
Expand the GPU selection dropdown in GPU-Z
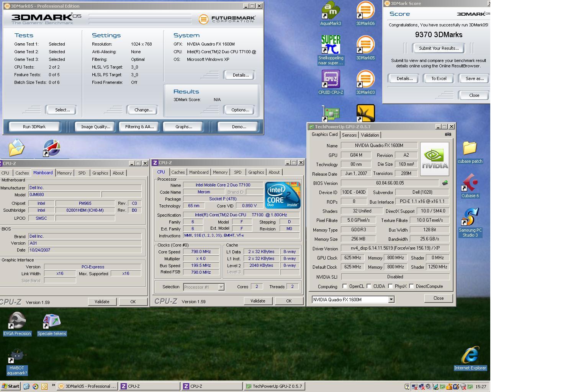coord(391,300)
